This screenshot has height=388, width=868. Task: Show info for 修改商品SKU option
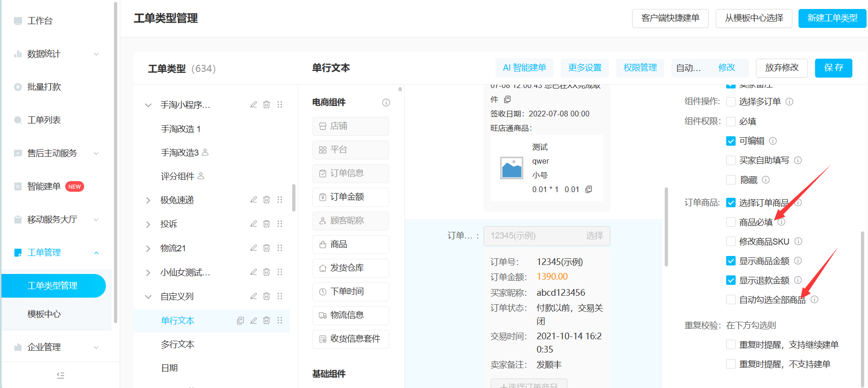tap(799, 241)
